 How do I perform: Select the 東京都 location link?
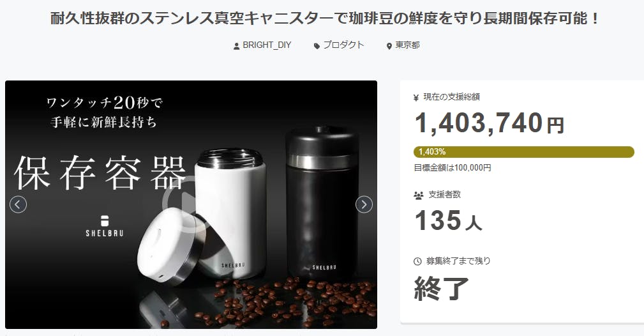tap(407, 45)
